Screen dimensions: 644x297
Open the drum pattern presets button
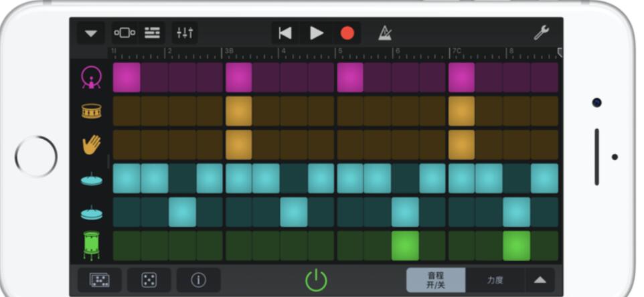tap(100, 280)
